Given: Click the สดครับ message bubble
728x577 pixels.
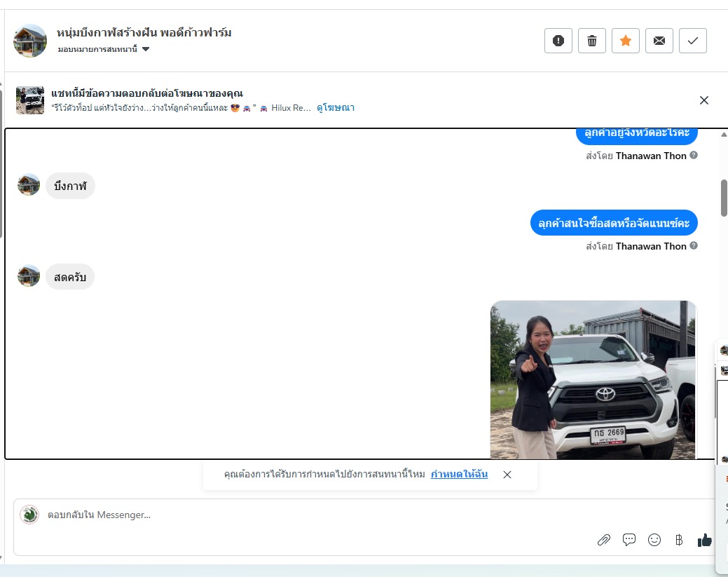Looking at the screenshot, I should 69,278.
